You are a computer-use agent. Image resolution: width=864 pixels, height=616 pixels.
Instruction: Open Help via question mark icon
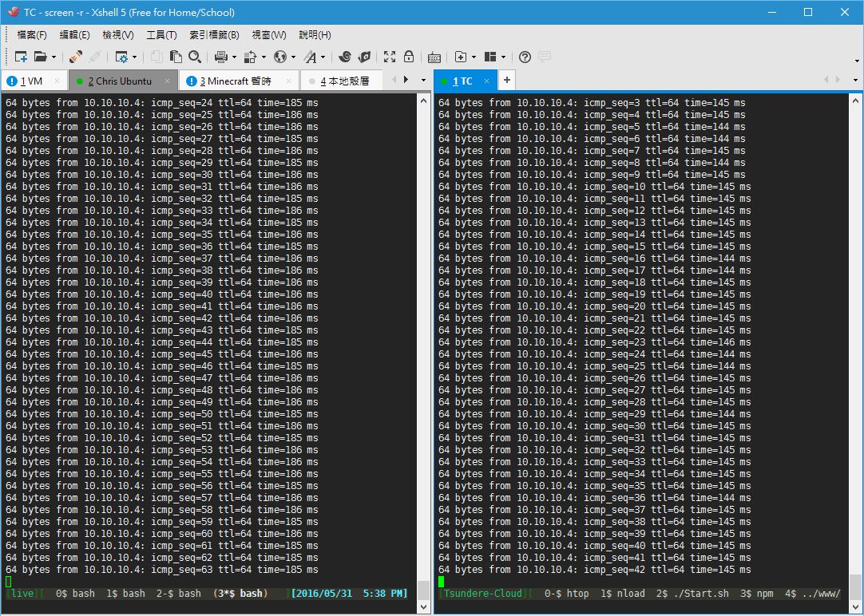(525, 57)
